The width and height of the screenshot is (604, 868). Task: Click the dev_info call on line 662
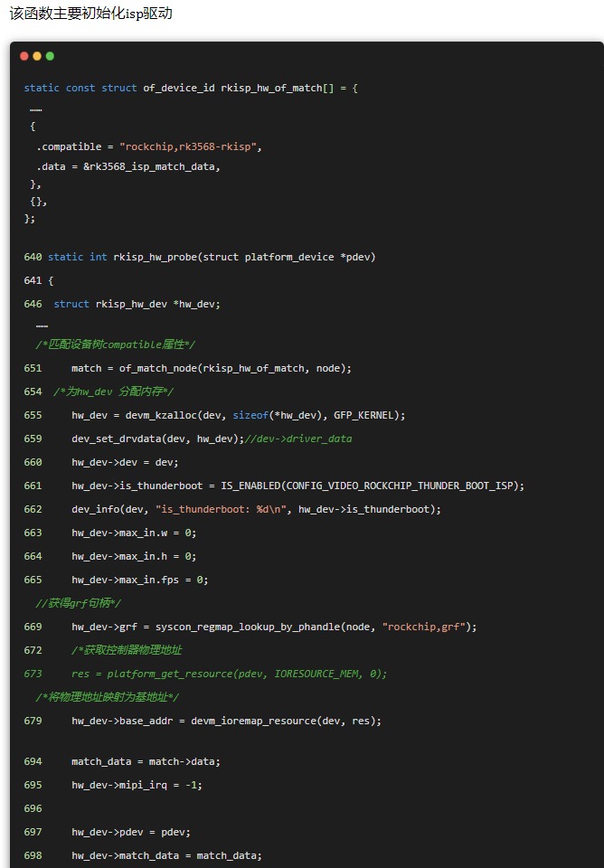(x=256, y=509)
